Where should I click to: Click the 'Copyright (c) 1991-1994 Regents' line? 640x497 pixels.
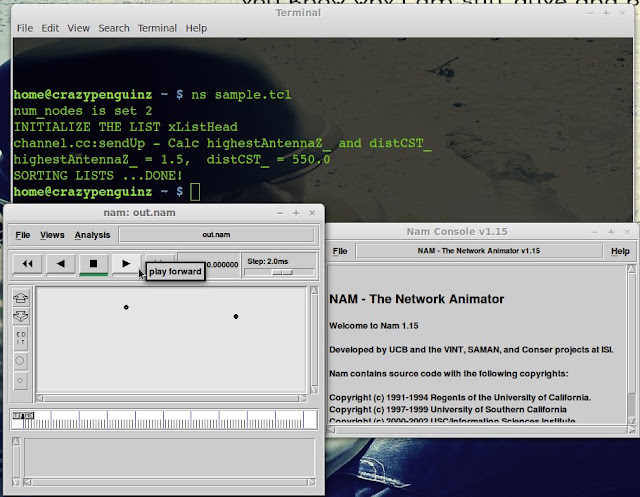460,397
